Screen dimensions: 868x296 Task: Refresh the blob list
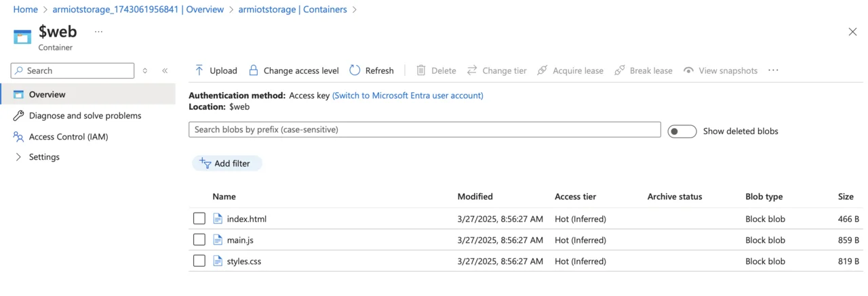[372, 70]
